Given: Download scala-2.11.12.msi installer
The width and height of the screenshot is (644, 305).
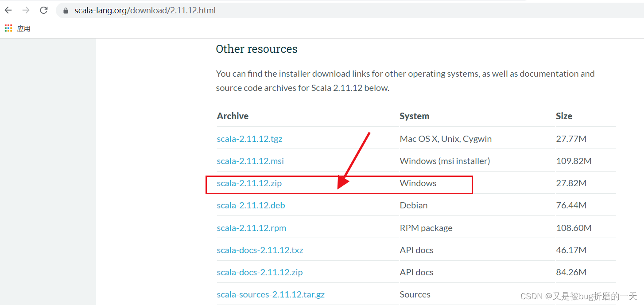Looking at the screenshot, I should [x=250, y=161].
